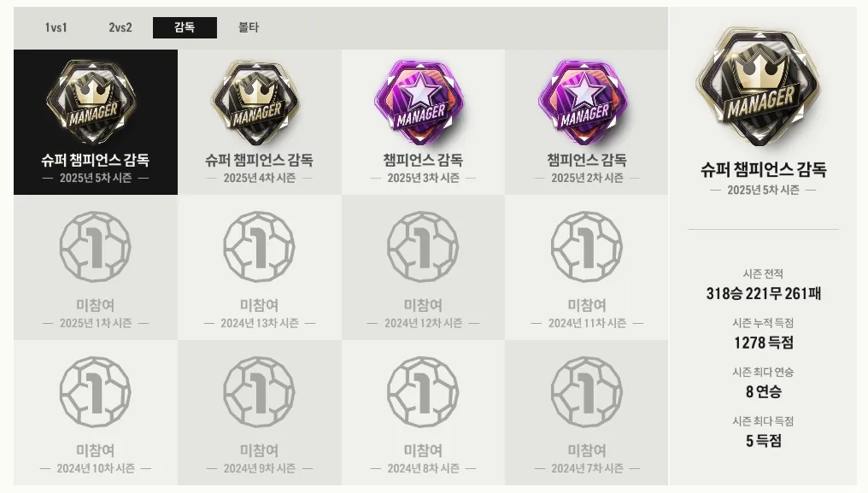
Task: Open the 2vs2 tab
Action: coord(120,27)
